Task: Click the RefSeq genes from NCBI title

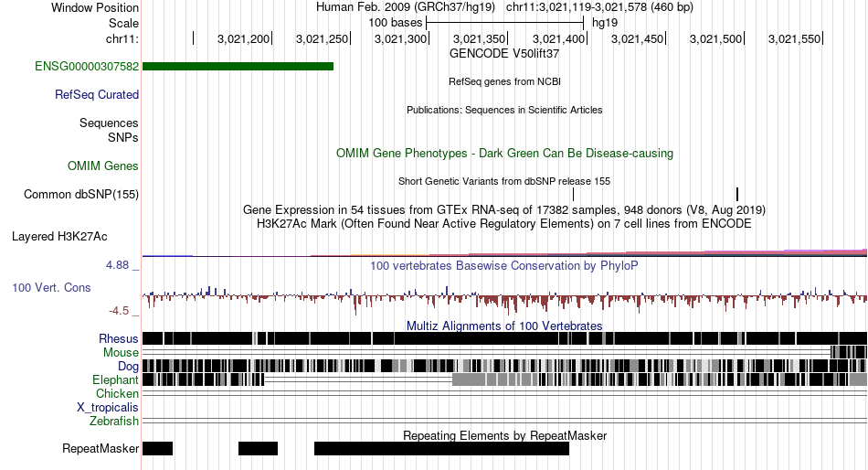Action: click(504, 82)
